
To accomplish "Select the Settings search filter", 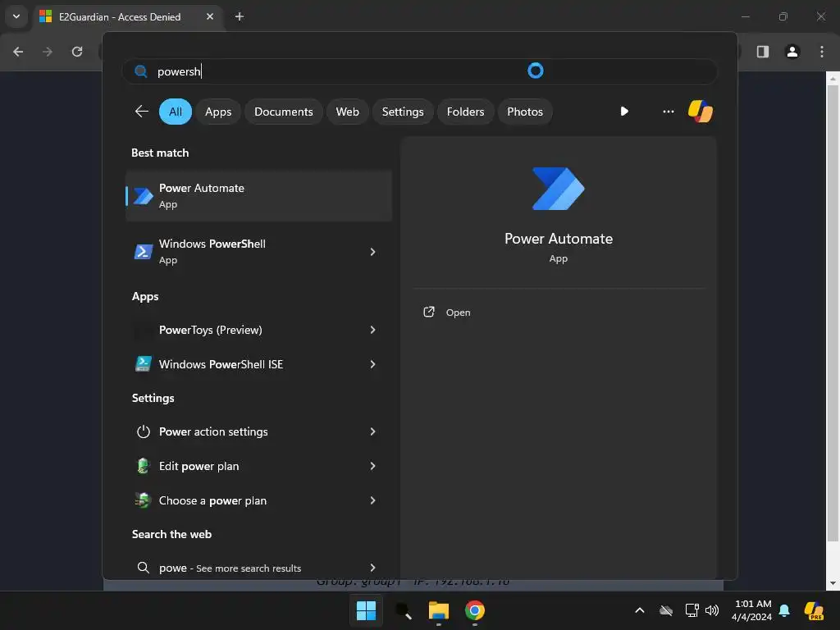I will (403, 112).
